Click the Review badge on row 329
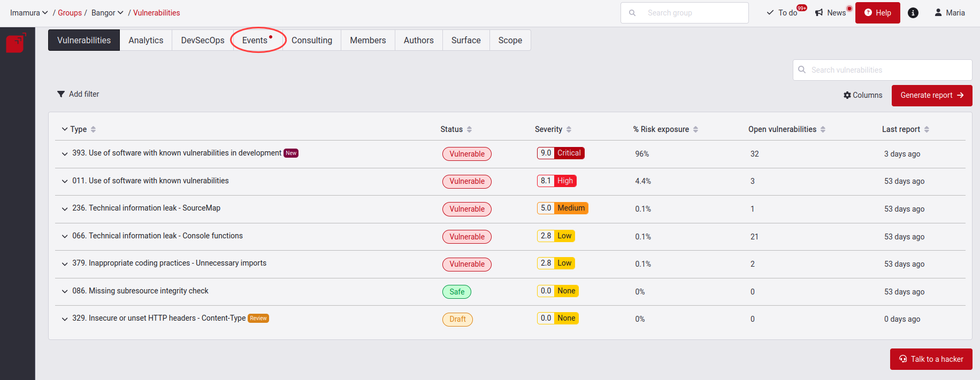The height and width of the screenshot is (380, 980). pyautogui.click(x=258, y=318)
